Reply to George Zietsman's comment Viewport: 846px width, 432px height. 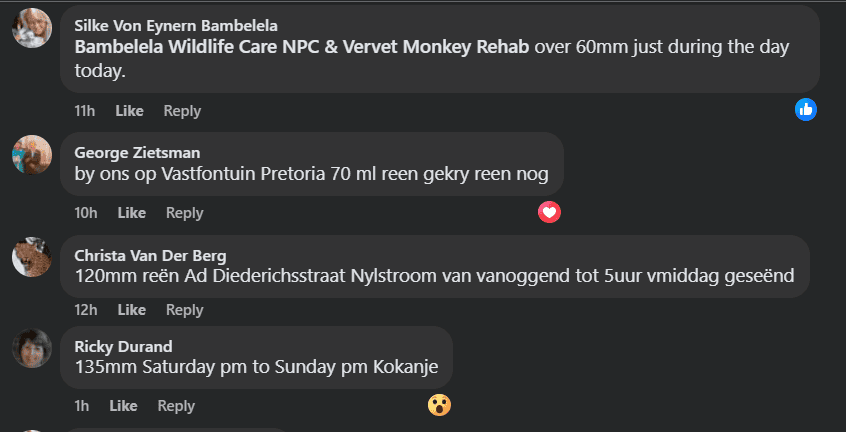[184, 213]
